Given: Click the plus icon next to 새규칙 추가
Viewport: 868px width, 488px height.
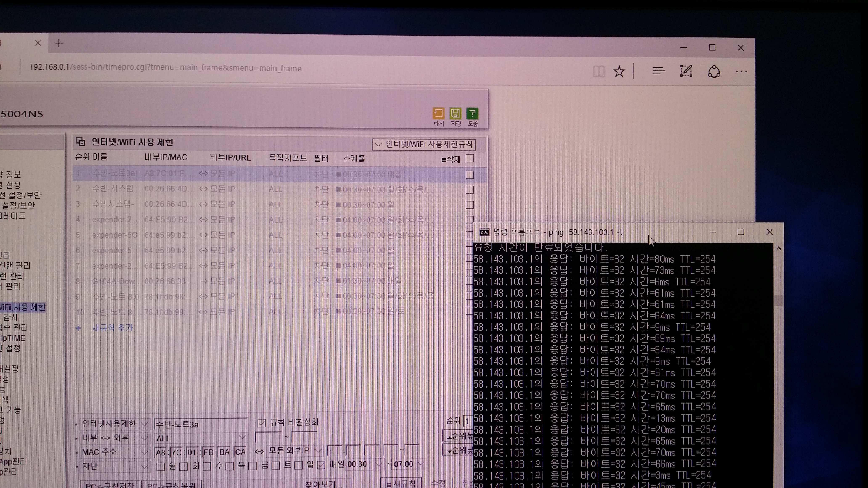Looking at the screenshot, I should pos(78,328).
